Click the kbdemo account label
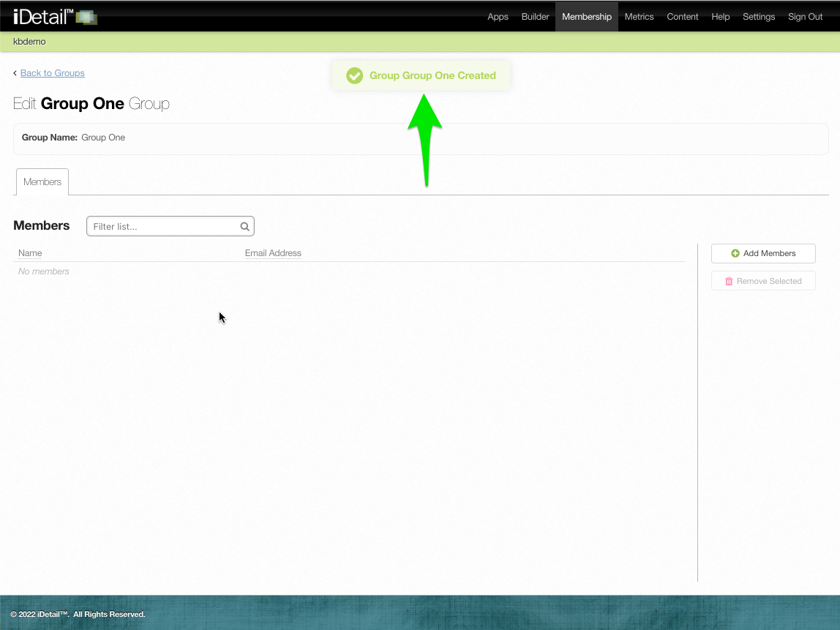The width and height of the screenshot is (840, 630). 29,42
